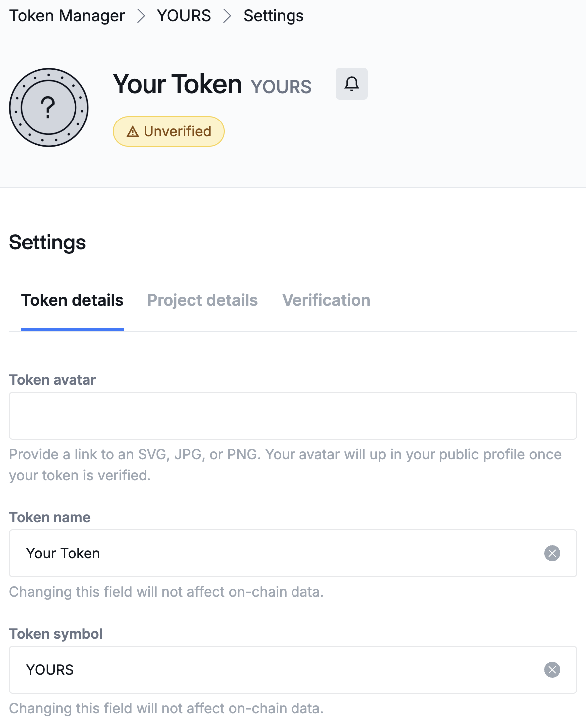Click inside the Token symbol field
This screenshot has width=586, height=728.
point(249,670)
